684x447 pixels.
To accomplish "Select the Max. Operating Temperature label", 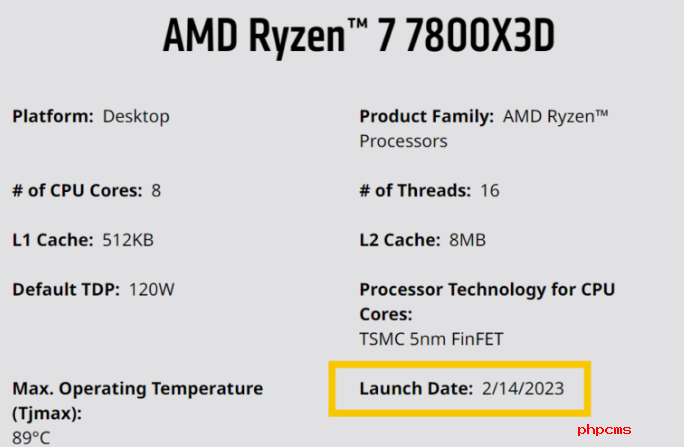I will (137, 401).
